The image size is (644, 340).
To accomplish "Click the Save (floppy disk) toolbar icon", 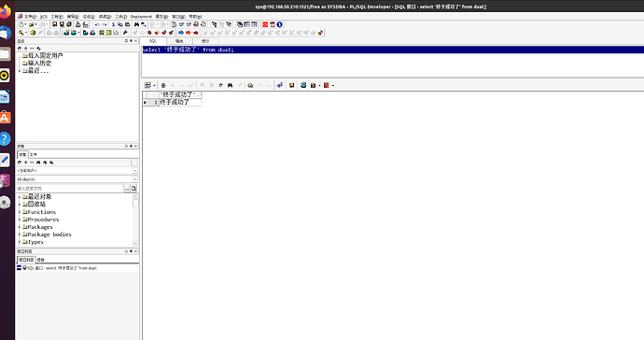I will pos(54,24).
